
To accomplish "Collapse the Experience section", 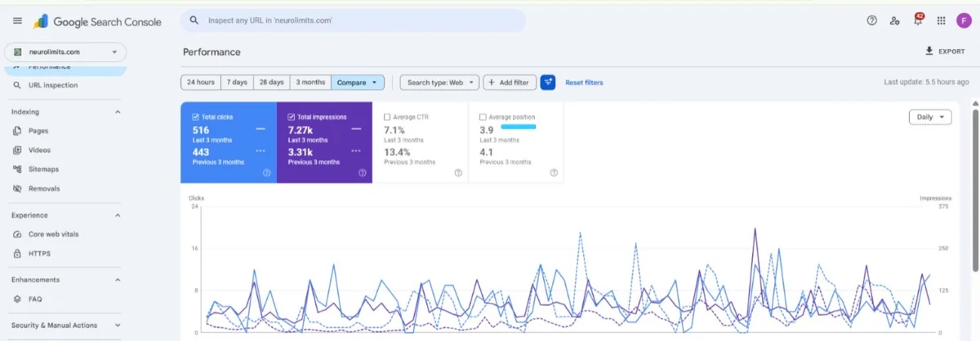I will (x=117, y=215).
